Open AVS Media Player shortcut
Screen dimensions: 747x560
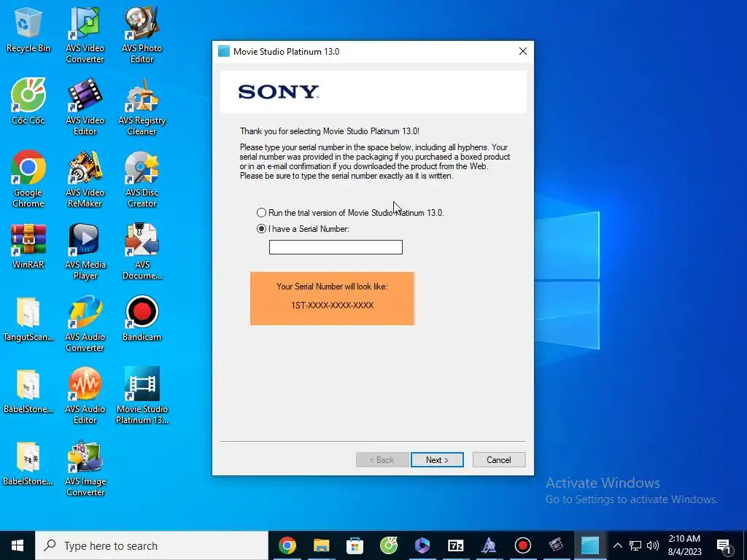click(85, 252)
